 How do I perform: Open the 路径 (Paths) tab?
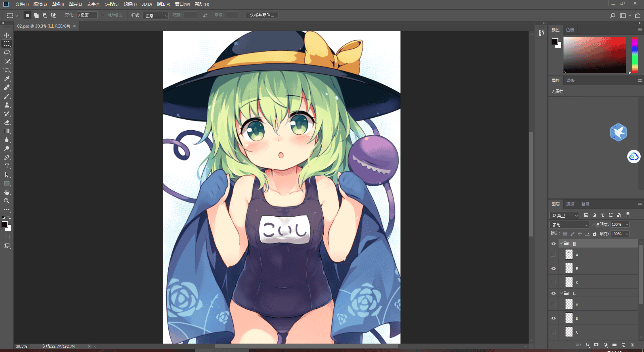pyautogui.click(x=585, y=204)
